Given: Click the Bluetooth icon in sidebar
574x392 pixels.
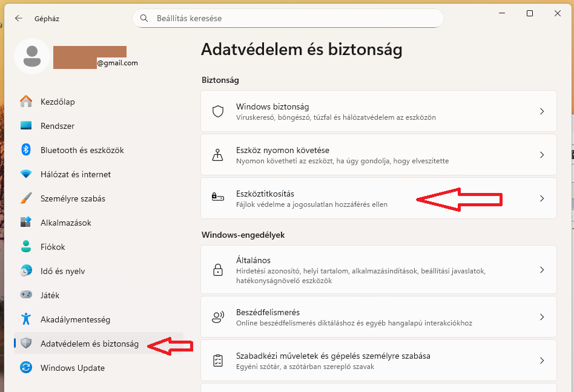Looking at the screenshot, I should (x=26, y=149).
